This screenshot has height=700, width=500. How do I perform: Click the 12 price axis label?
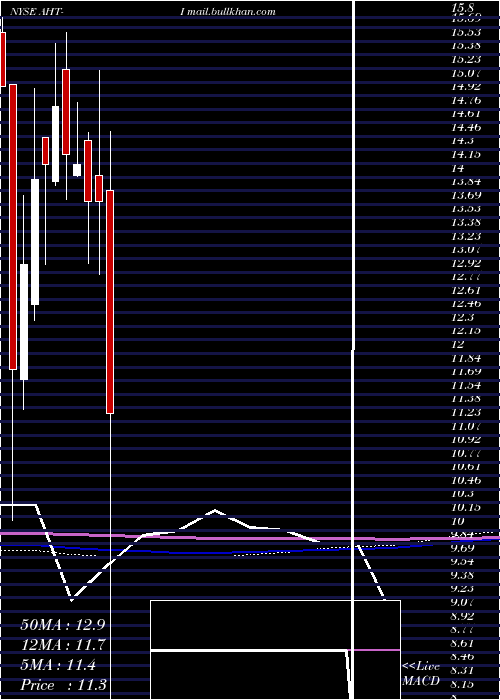[458, 345]
